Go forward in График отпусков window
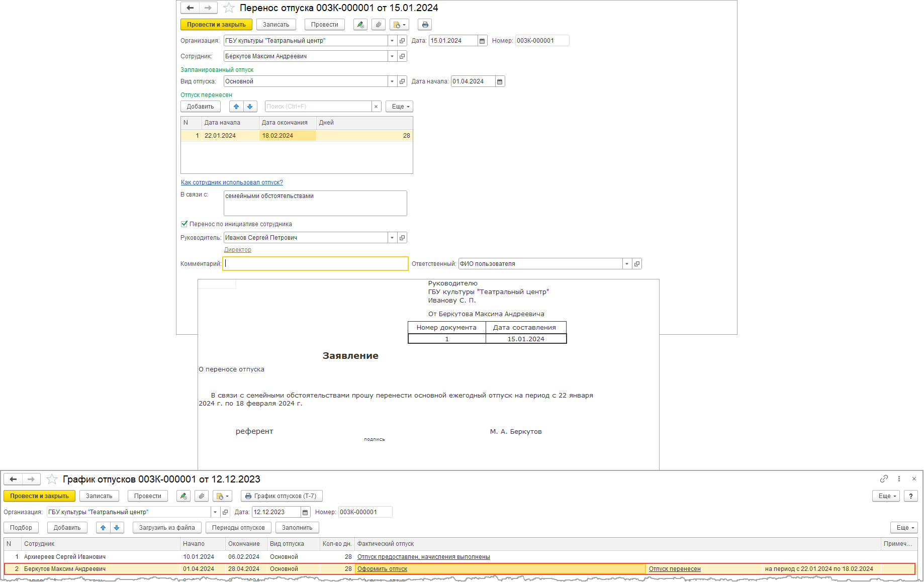This screenshot has height=582, width=924. (x=31, y=479)
